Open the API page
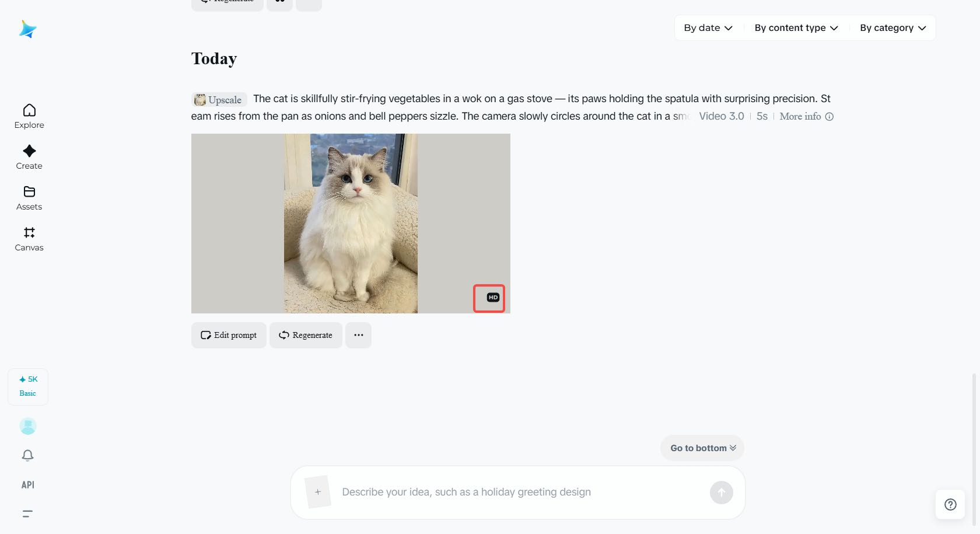Viewport: 980px width, 534px height. pyautogui.click(x=28, y=485)
